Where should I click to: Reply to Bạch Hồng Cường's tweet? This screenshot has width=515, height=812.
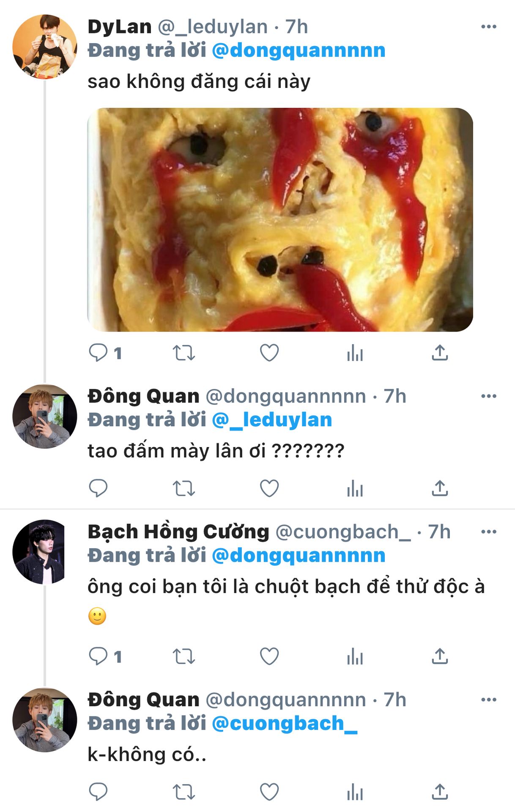98,656
